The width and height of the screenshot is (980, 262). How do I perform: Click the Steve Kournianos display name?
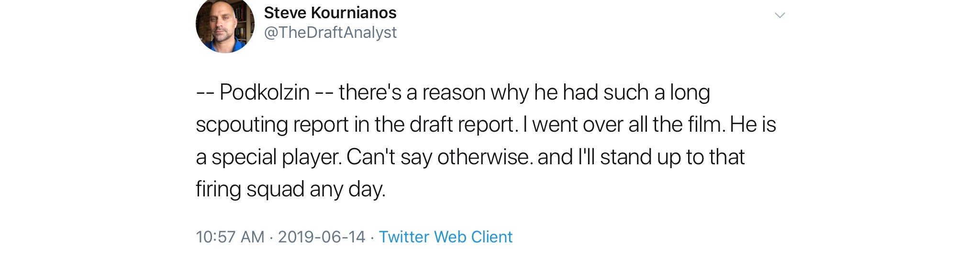click(330, 12)
